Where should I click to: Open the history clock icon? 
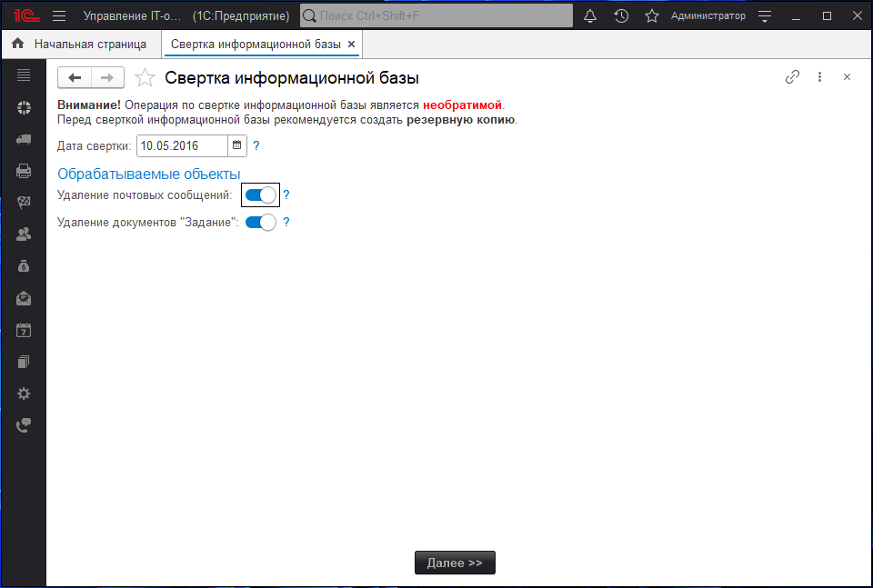tap(621, 16)
